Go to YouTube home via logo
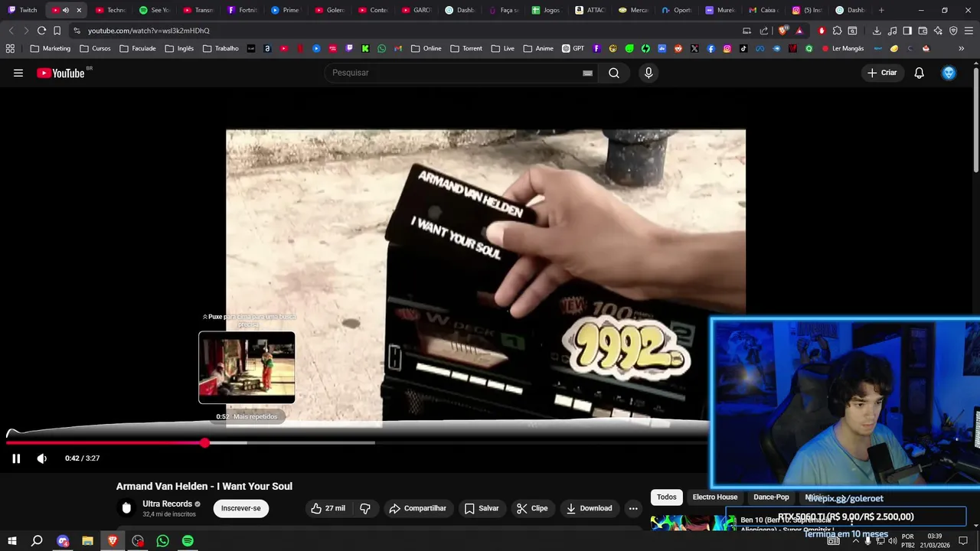This screenshot has width=980, height=551. tap(60, 73)
